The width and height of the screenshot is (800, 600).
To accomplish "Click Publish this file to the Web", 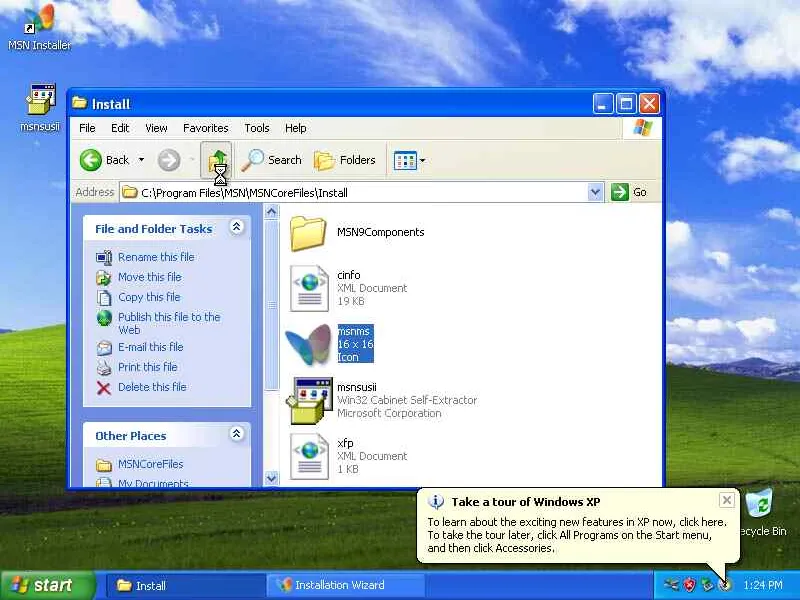I will pos(169,323).
